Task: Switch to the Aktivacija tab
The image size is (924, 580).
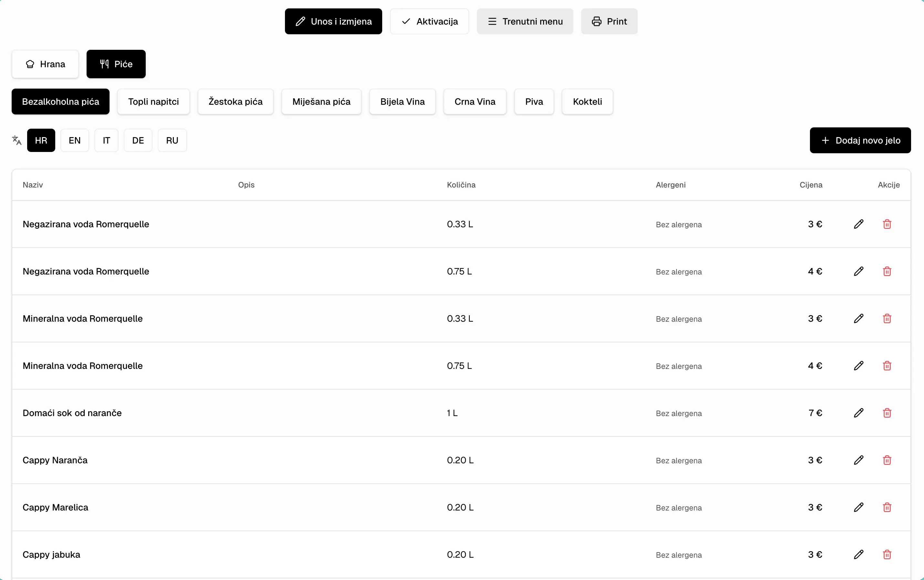Action: click(429, 21)
